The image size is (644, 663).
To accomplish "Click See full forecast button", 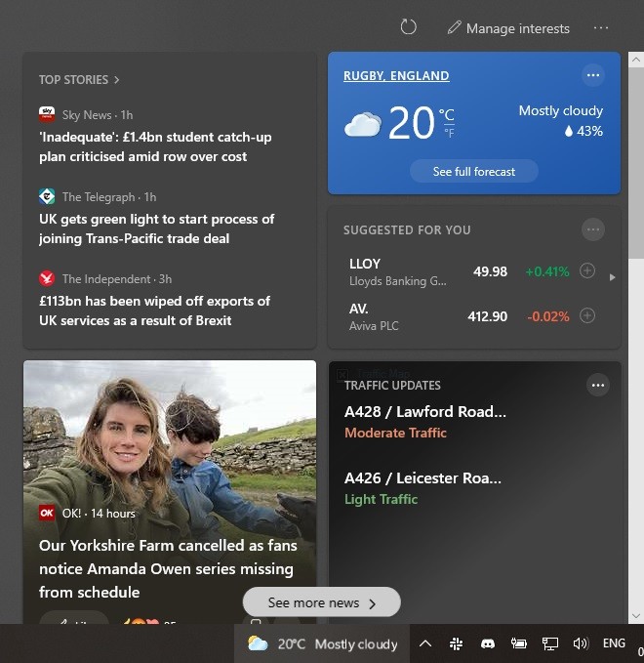I will click(473, 171).
